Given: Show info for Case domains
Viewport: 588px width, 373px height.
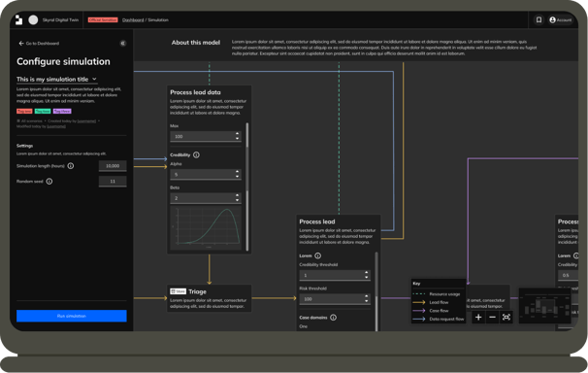Looking at the screenshot, I should tap(333, 318).
